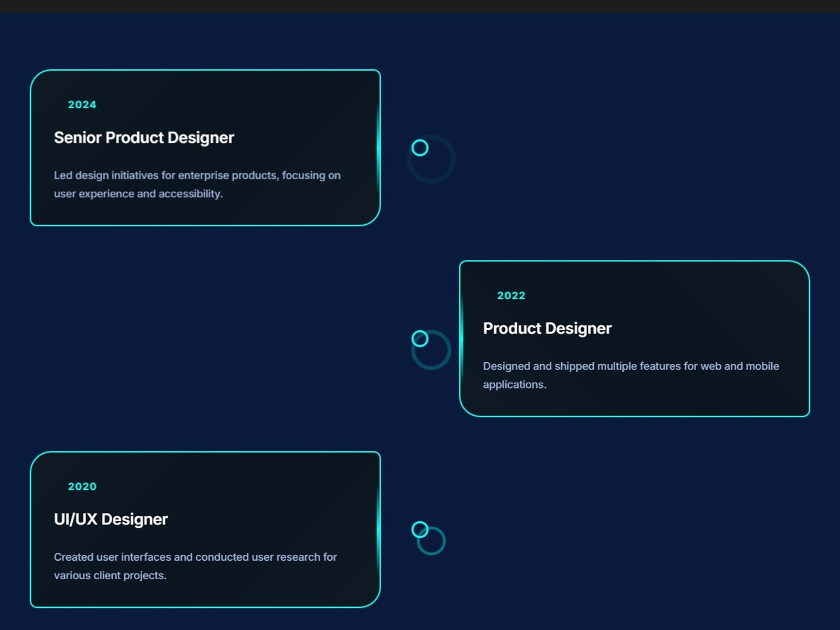Select the 2020 year label
This screenshot has width=840, height=630.
tap(82, 486)
